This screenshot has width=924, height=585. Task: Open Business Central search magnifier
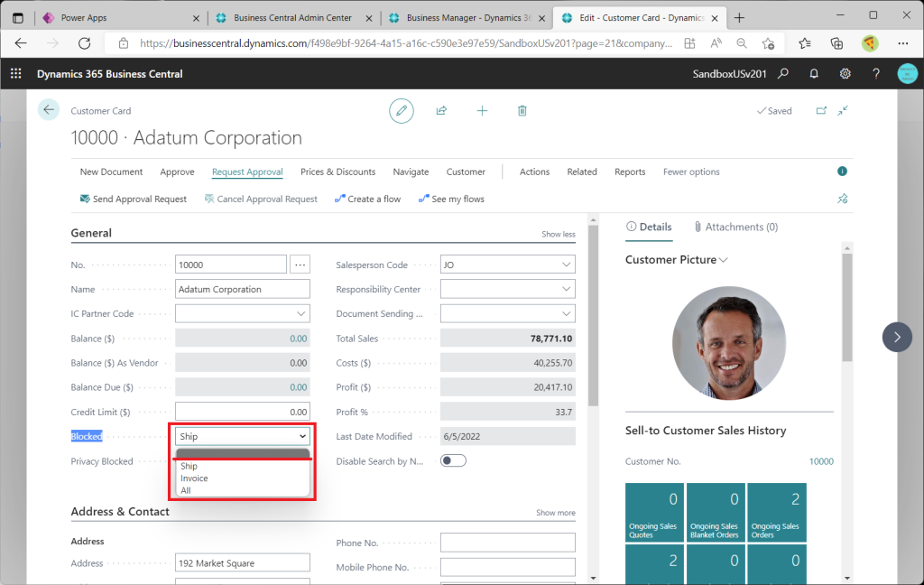point(783,74)
